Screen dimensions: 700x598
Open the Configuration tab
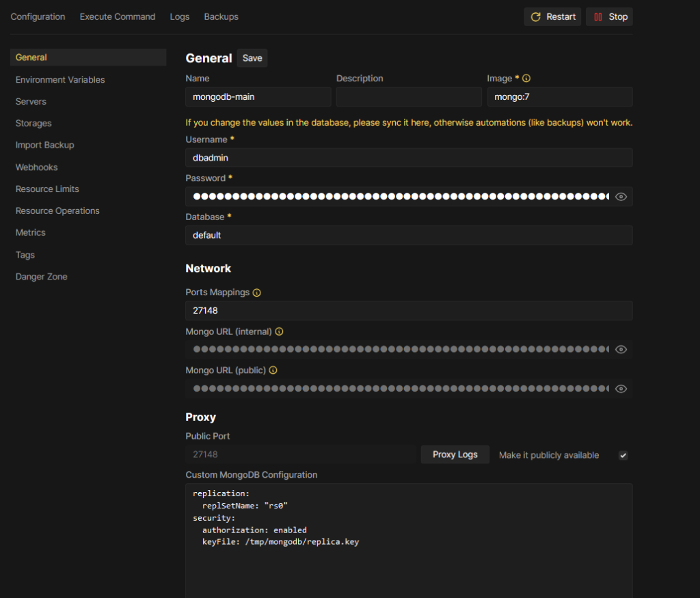coord(38,16)
